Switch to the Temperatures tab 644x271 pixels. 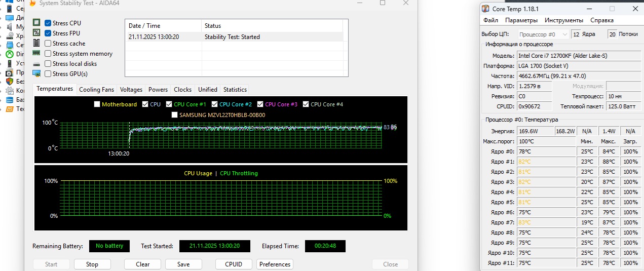55,89
